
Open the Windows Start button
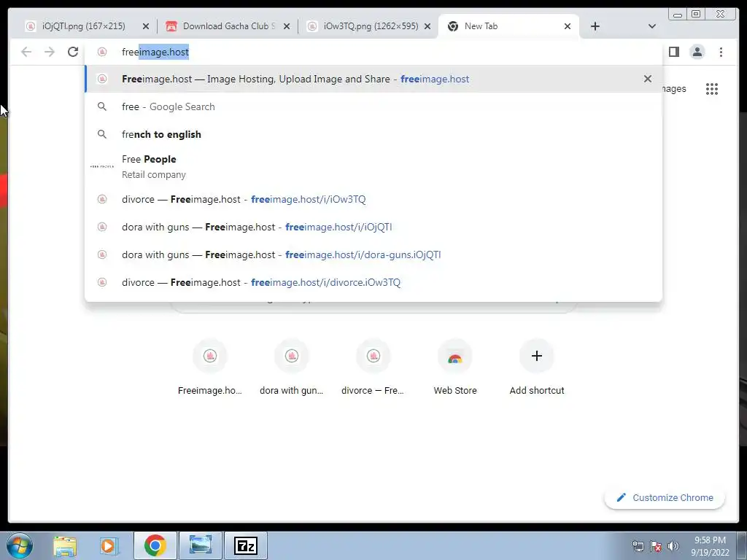(x=20, y=545)
